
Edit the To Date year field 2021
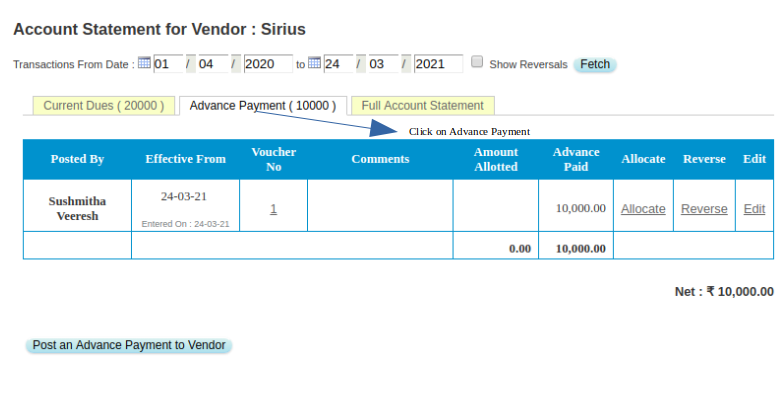tap(438, 64)
